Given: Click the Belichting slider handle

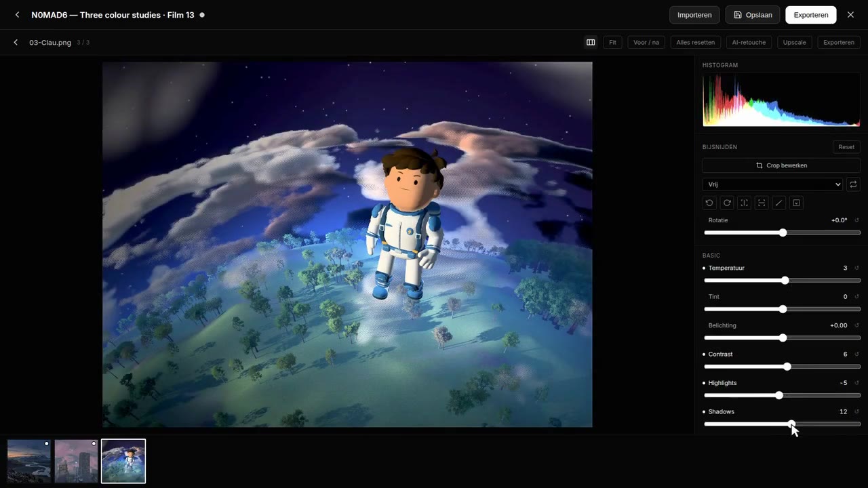Looking at the screenshot, I should tap(783, 338).
